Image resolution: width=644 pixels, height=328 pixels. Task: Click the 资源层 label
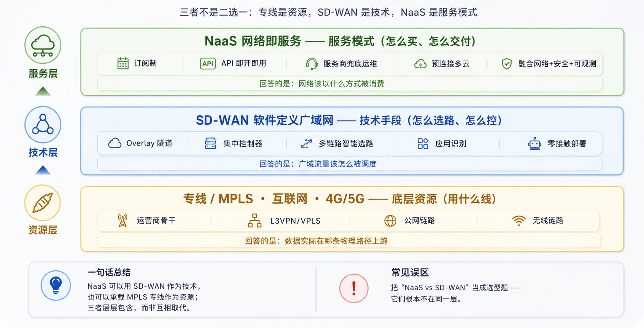43,230
